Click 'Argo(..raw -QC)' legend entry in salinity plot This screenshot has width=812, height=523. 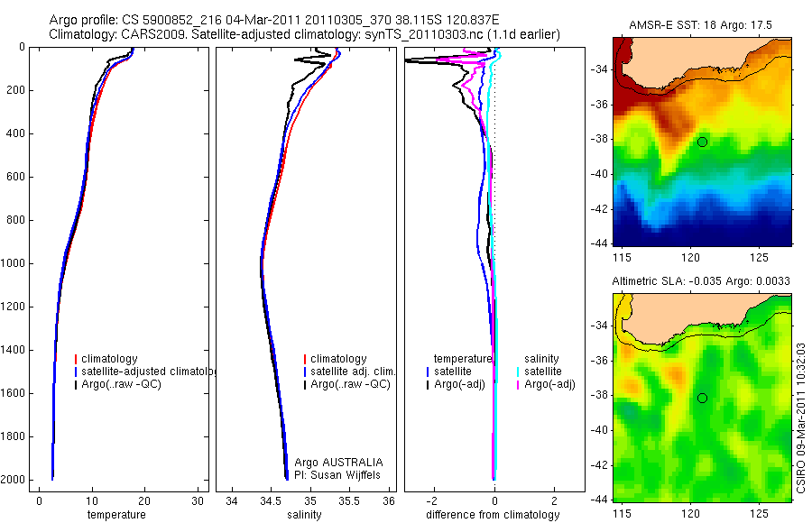tap(347, 384)
